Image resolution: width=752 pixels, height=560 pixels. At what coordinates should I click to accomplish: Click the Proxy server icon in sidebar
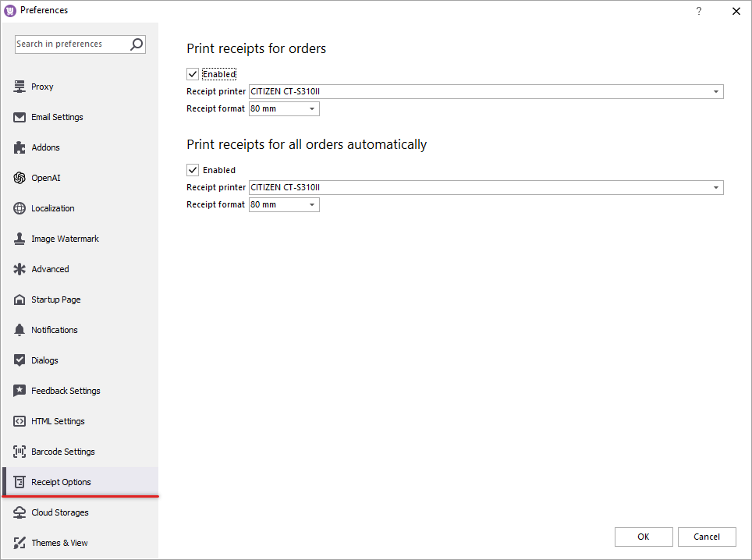20,87
